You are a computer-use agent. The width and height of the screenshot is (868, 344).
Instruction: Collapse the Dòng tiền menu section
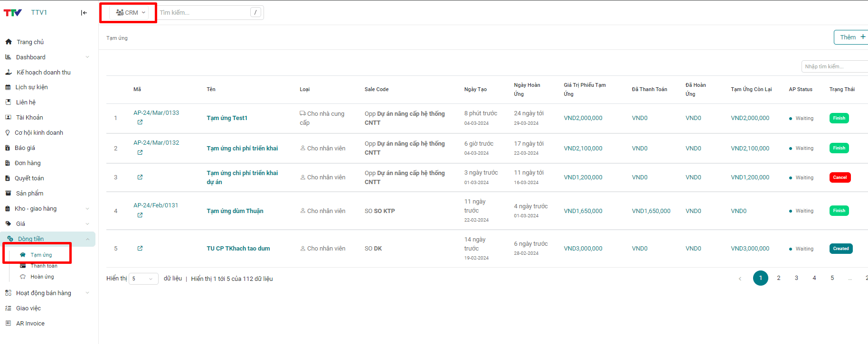87,239
